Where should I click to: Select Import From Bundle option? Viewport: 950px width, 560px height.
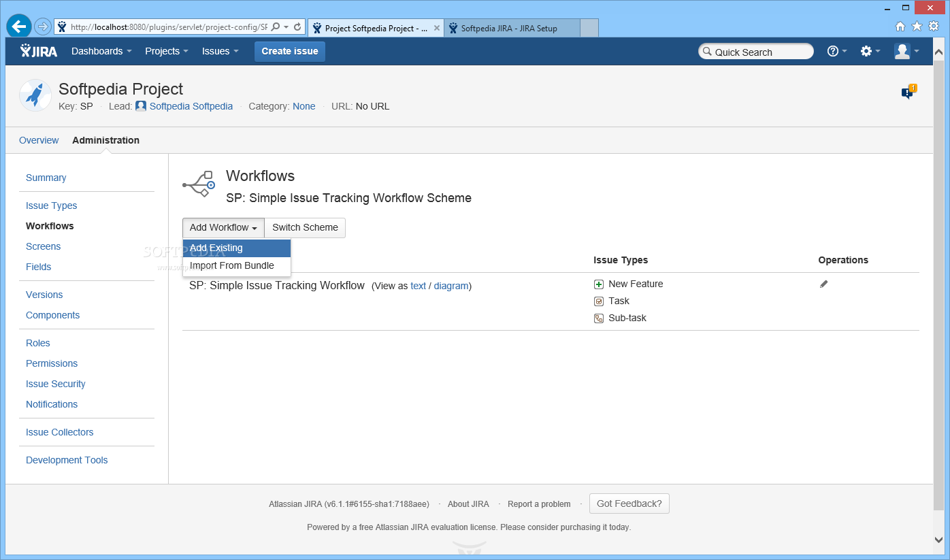tap(237, 265)
